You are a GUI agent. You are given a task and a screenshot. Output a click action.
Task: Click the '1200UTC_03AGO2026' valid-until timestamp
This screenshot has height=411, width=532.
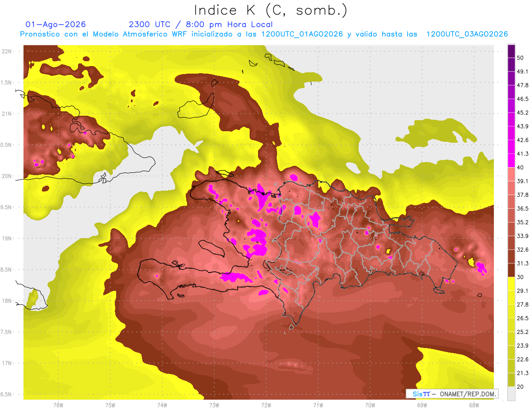467,34
